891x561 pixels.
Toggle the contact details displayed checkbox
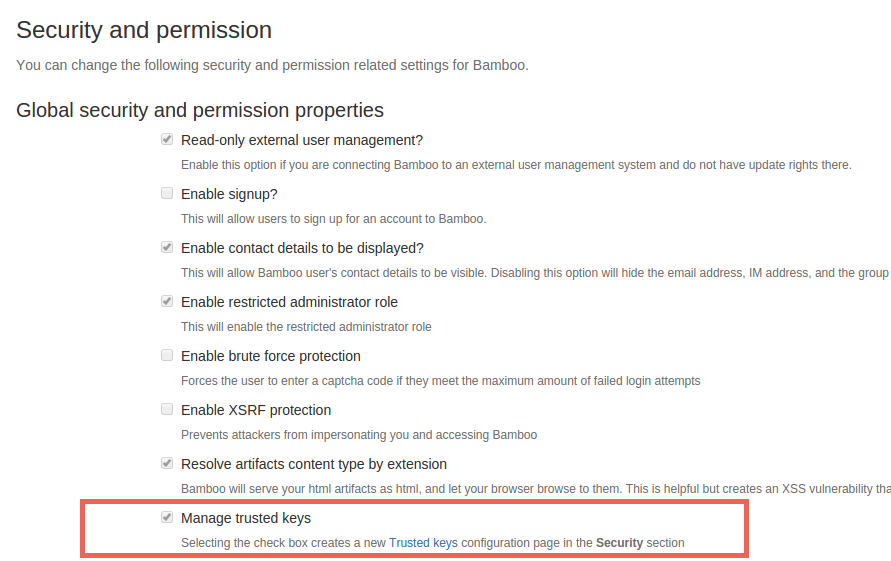[x=166, y=247]
